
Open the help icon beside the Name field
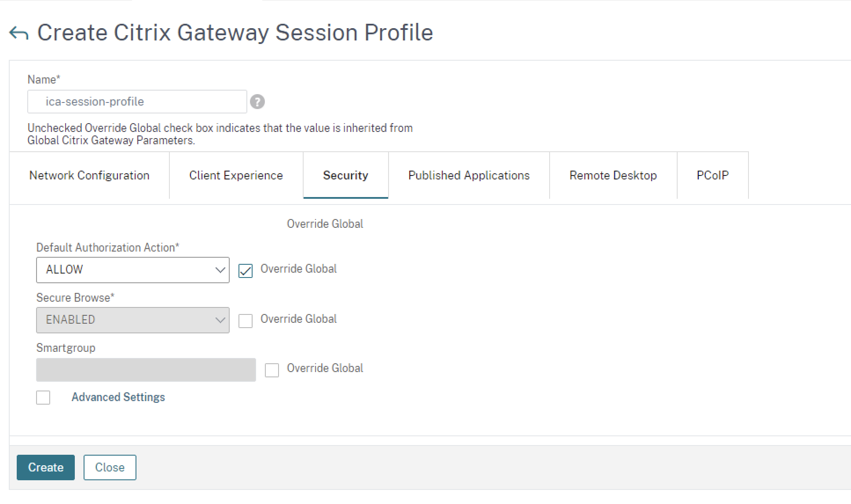click(x=257, y=102)
